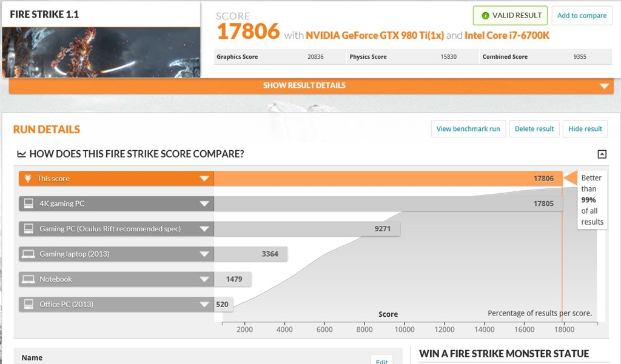The image size is (621, 364).
Task: Collapse the score comparison section
Action: tap(602, 154)
